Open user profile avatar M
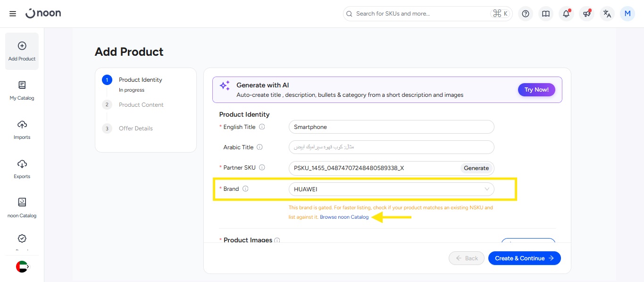 coord(627,14)
